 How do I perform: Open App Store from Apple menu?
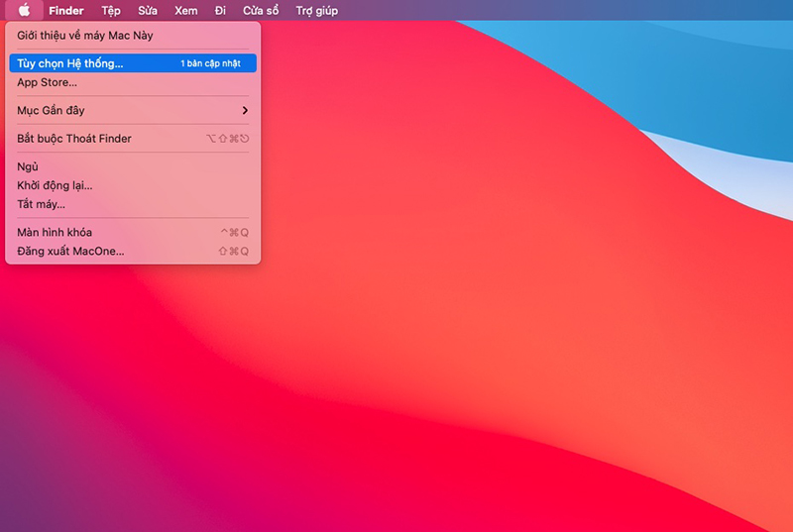133,82
